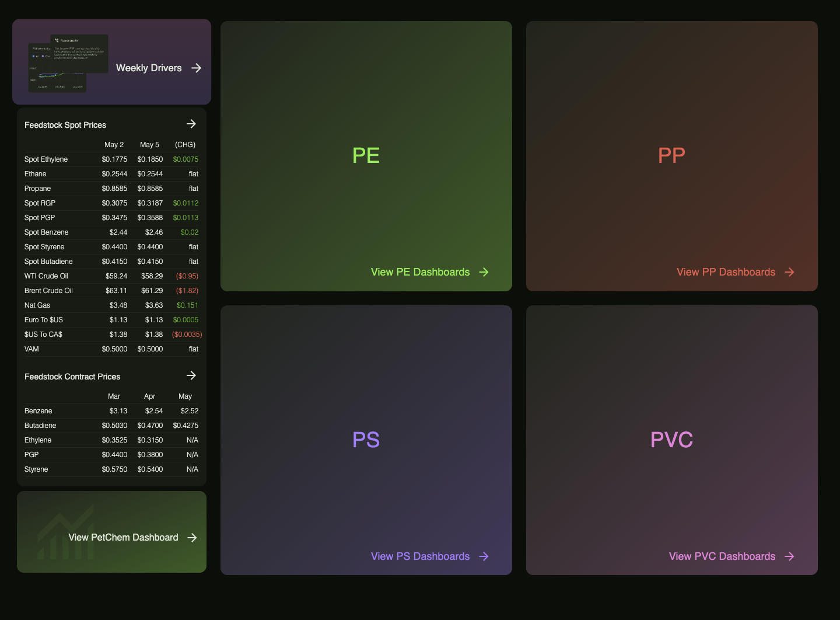Click the (CHG) column header
840x620 pixels.
click(185, 145)
